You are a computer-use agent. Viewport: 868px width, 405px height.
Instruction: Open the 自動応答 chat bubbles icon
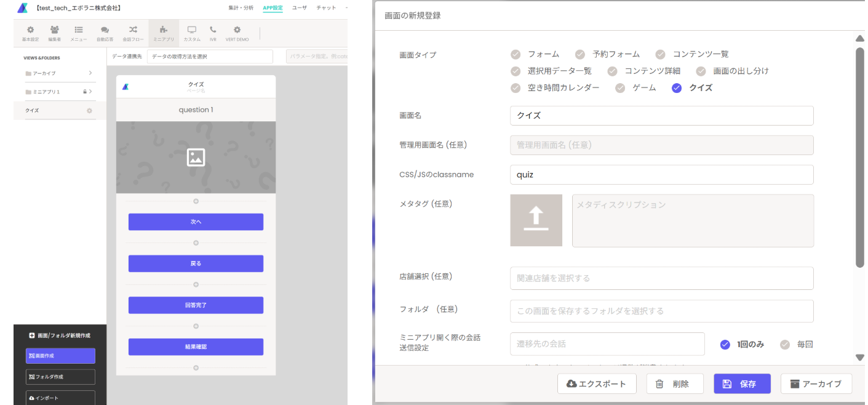105,30
